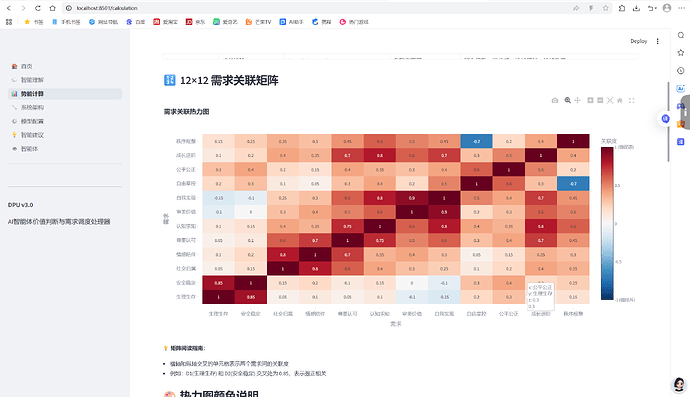Select the Pan crosshair tool in chart toolbar
690x397 pixels.
[578, 100]
